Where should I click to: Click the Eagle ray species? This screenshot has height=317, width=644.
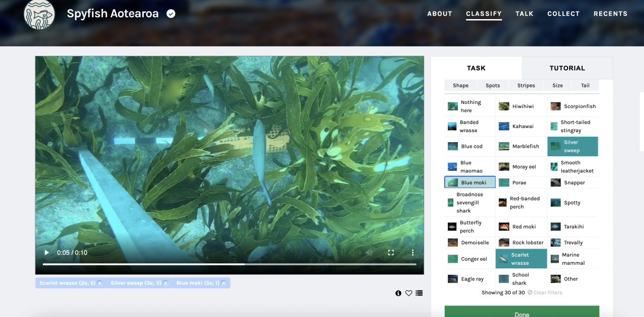(470, 279)
